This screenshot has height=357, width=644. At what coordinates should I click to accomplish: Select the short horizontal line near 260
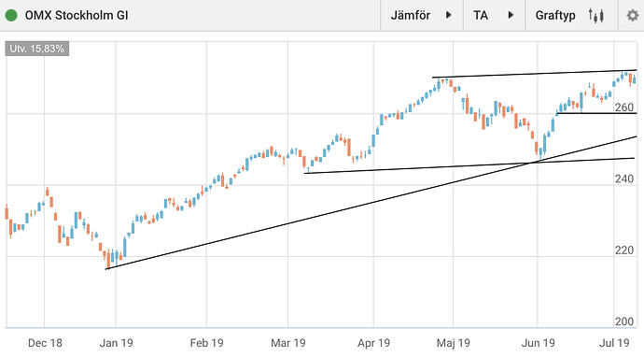(596, 113)
